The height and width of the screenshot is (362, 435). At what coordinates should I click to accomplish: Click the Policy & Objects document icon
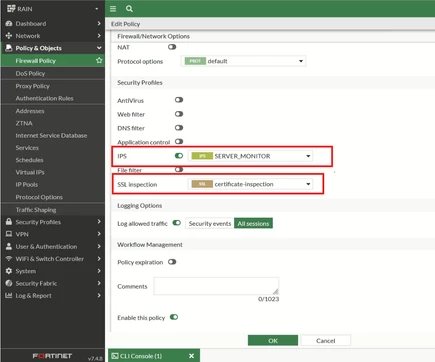click(9, 48)
